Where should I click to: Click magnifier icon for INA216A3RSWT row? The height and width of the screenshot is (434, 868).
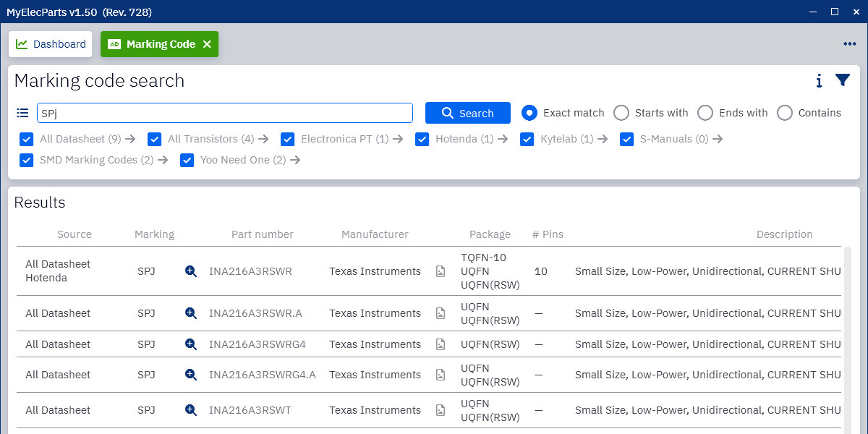(191, 410)
